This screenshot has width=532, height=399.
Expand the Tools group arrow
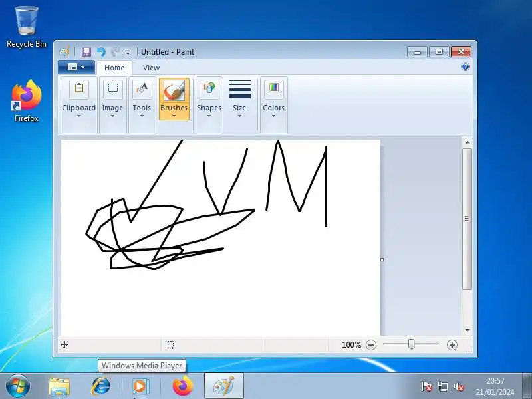(x=142, y=116)
